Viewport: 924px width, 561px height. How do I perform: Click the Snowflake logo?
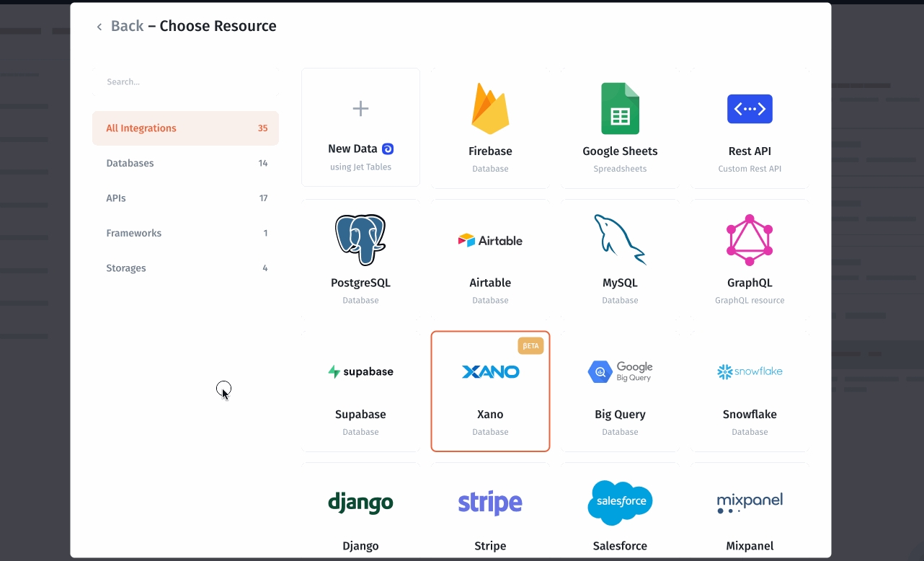750,371
